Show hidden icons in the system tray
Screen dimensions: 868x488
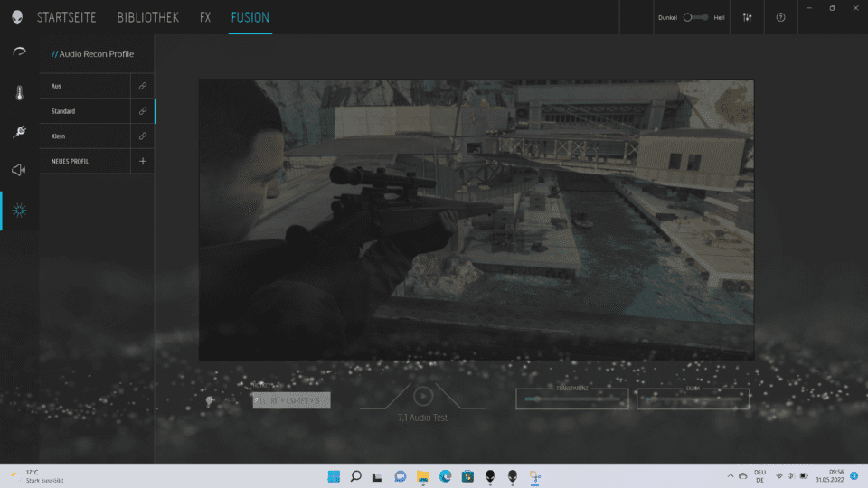pos(731,476)
